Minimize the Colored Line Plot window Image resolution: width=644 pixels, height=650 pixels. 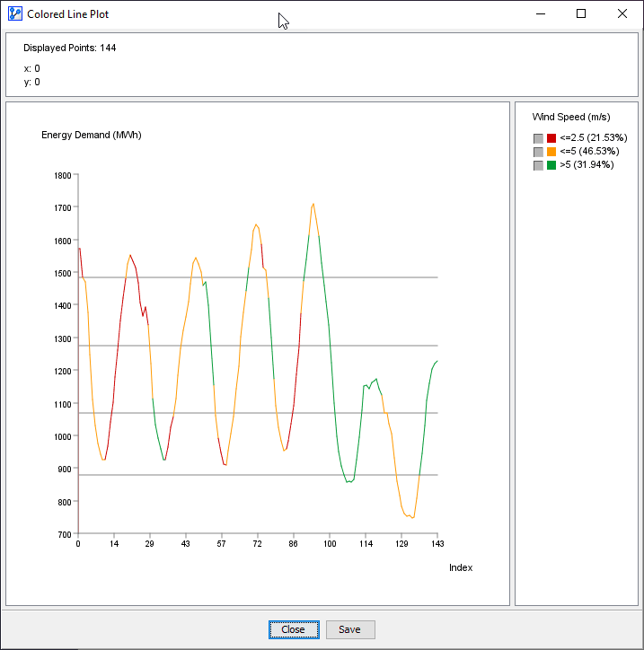[x=540, y=14]
